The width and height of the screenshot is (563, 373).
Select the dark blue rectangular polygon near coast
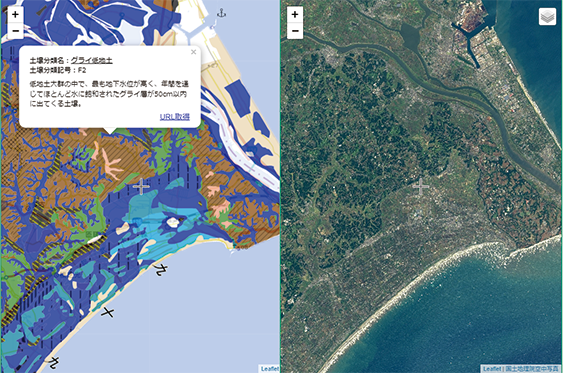(x=238, y=98)
